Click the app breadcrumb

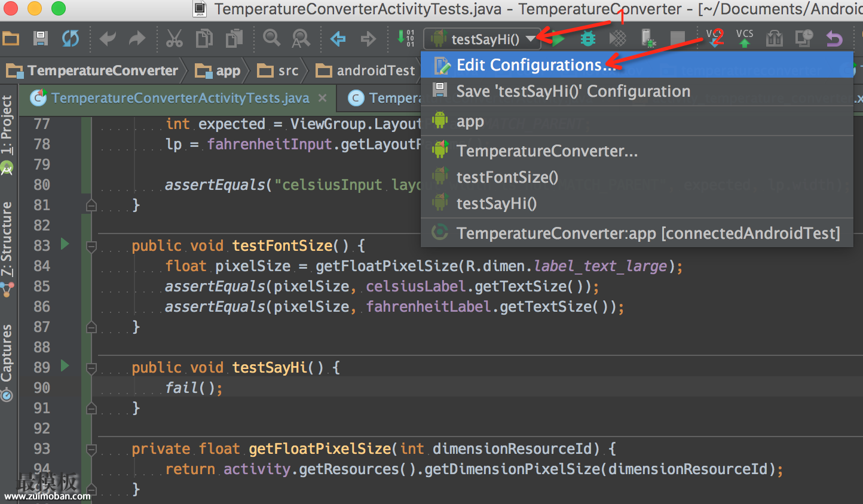pyautogui.click(x=218, y=71)
